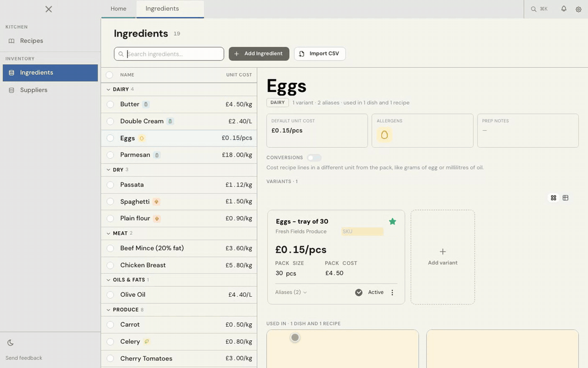Click the Send feedback link
The height and width of the screenshot is (368, 588).
(24, 358)
